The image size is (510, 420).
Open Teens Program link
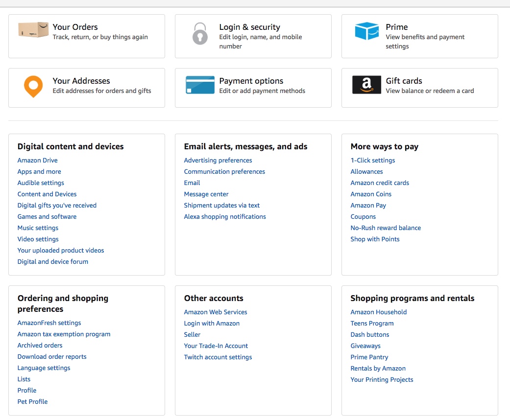pyautogui.click(x=372, y=324)
